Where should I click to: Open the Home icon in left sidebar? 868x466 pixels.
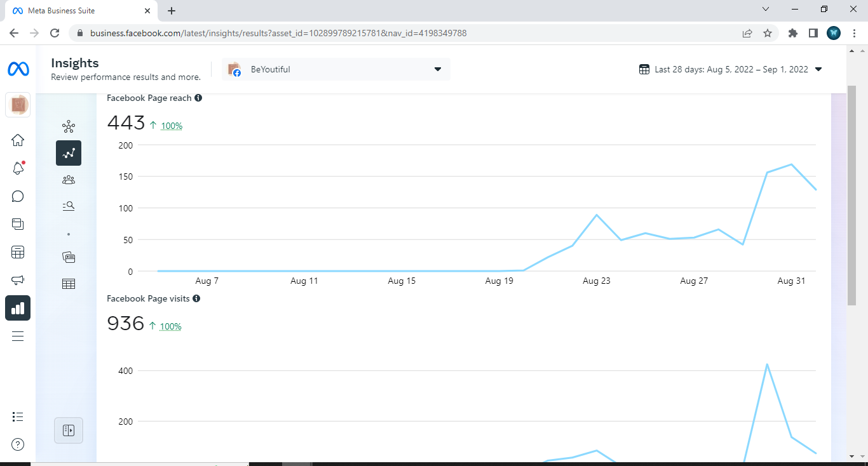18,140
